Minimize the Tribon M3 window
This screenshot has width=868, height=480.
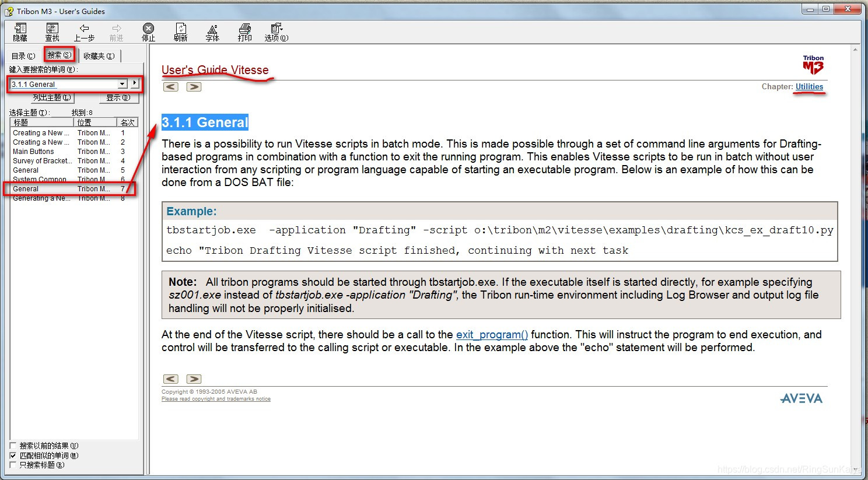coord(810,9)
